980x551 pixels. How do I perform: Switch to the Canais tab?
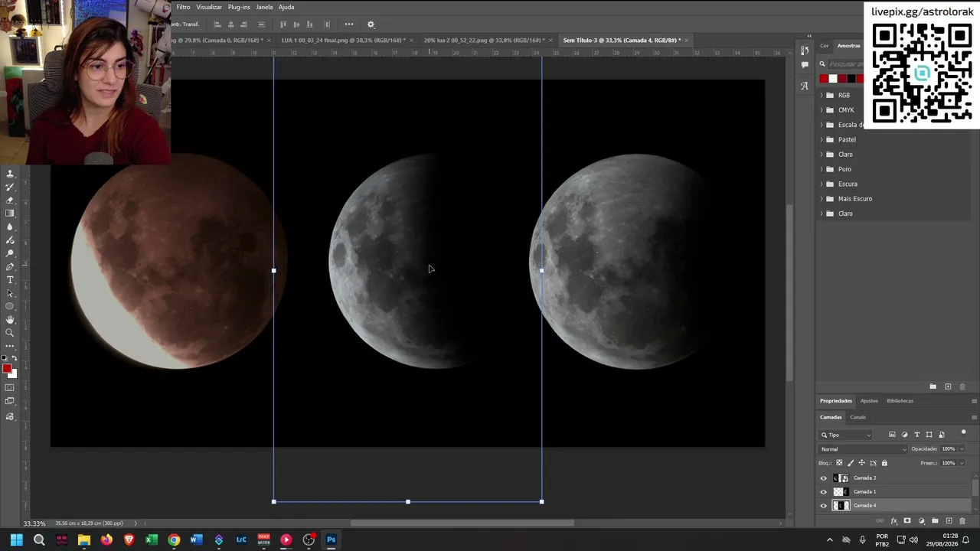[857, 417]
